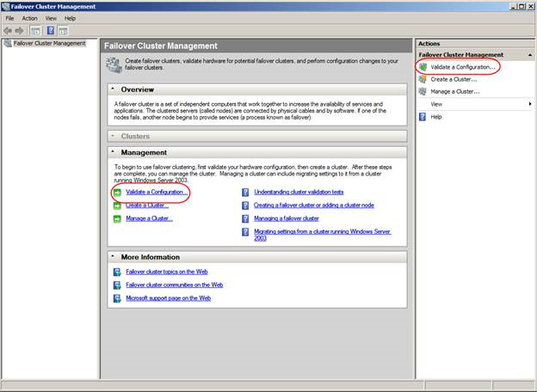The width and height of the screenshot is (537, 392).
Task: Click green arrow icon beside Create a Cluster link
Action: (117, 205)
